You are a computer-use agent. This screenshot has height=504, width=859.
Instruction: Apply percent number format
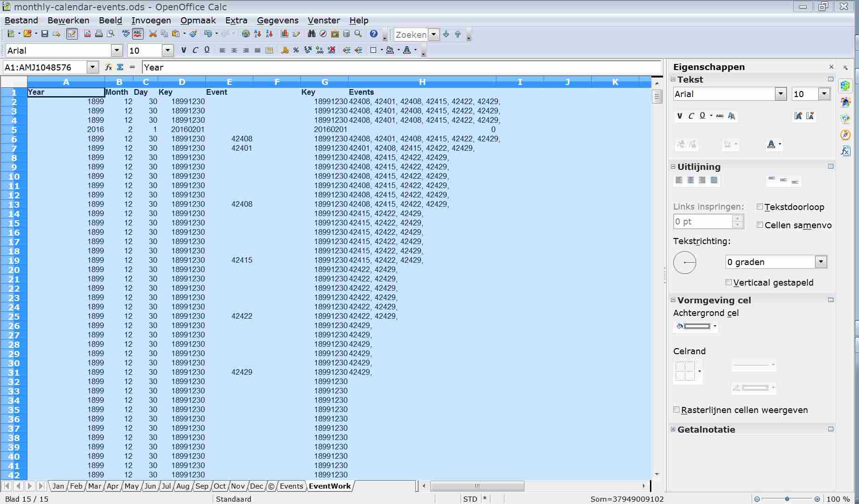tap(296, 50)
